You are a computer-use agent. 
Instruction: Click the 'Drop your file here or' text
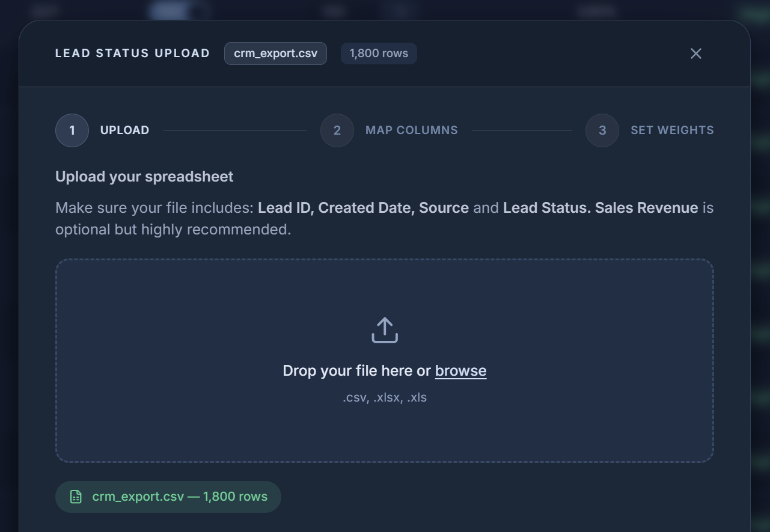tap(357, 371)
